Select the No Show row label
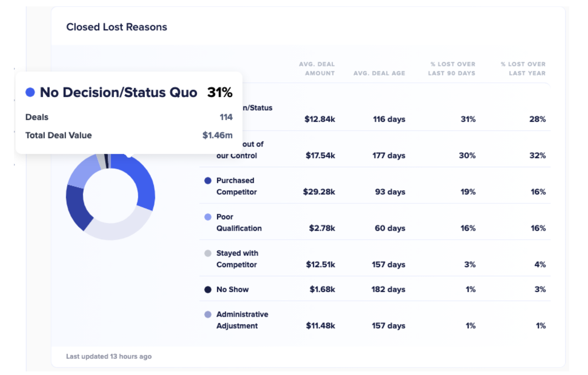Screen dimensions: 588x375 click(x=232, y=289)
